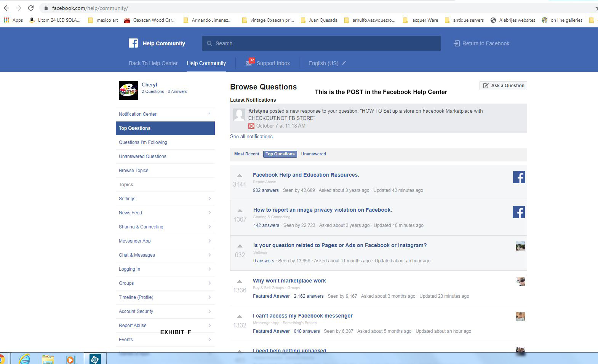Reload the page with the refresh icon
The width and height of the screenshot is (598, 364).
[31, 8]
